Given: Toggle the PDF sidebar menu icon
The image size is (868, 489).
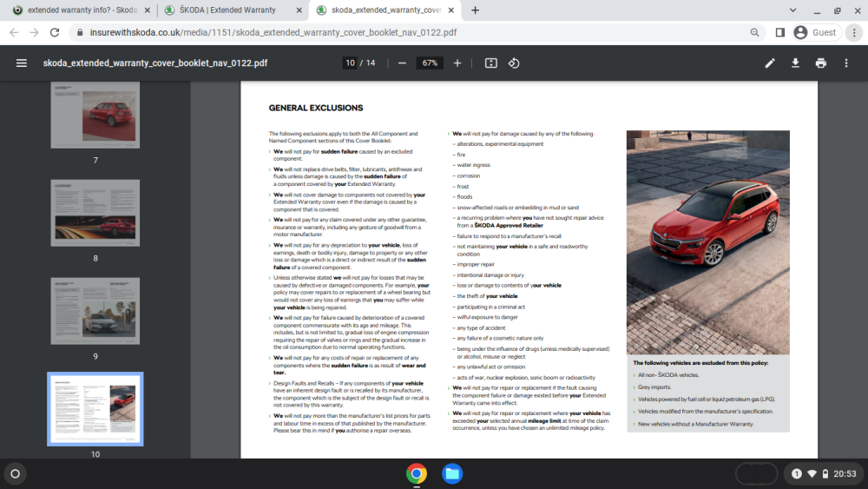Looking at the screenshot, I should (x=22, y=63).
